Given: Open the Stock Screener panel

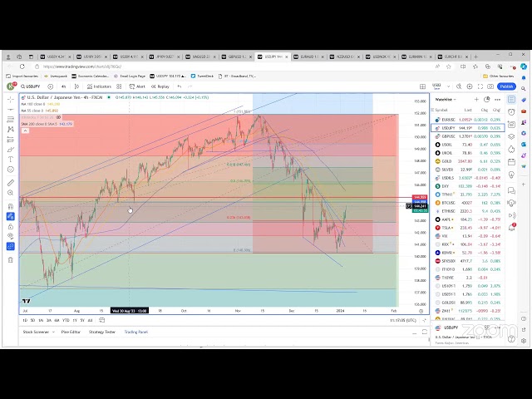Looking at the screenshot, I should [x=37, y=332].
